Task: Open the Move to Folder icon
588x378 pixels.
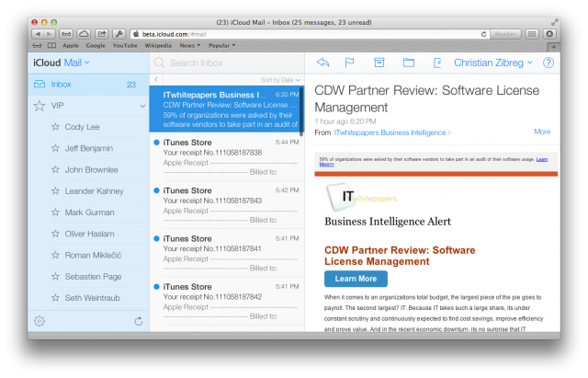Action: click(x=409, y=63)
